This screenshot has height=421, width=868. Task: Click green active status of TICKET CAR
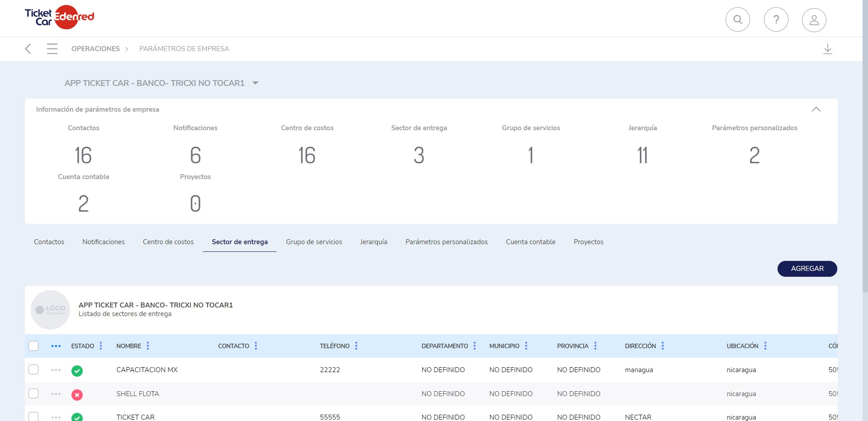coord(77,417)
